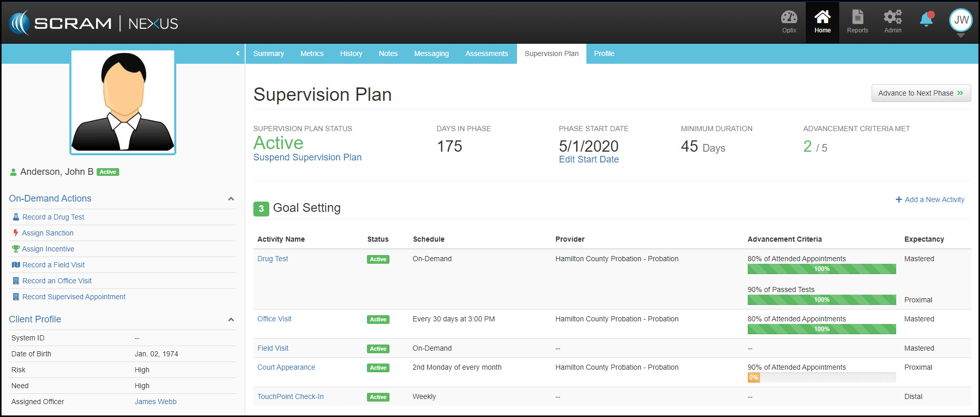Click Advance to Next Phase button
The image size is (980, 417).
click(920, 93)
